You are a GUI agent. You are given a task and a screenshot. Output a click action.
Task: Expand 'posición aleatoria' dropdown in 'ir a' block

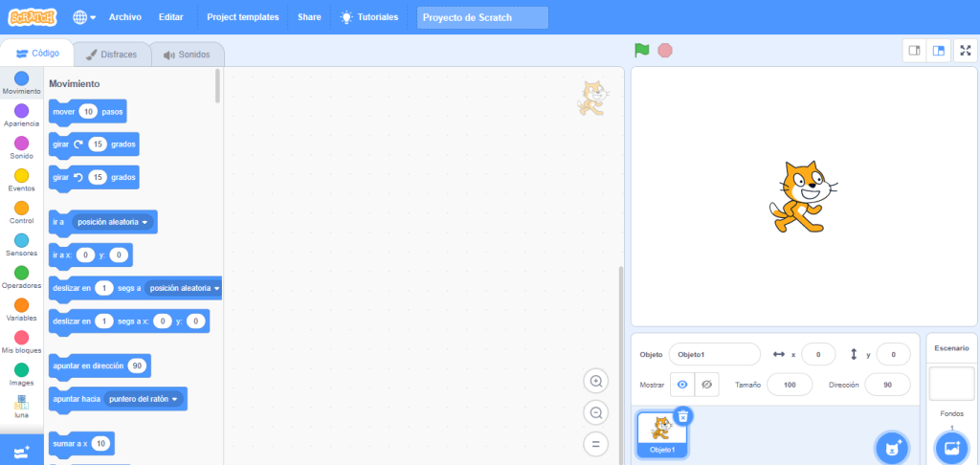pos(145,222)
